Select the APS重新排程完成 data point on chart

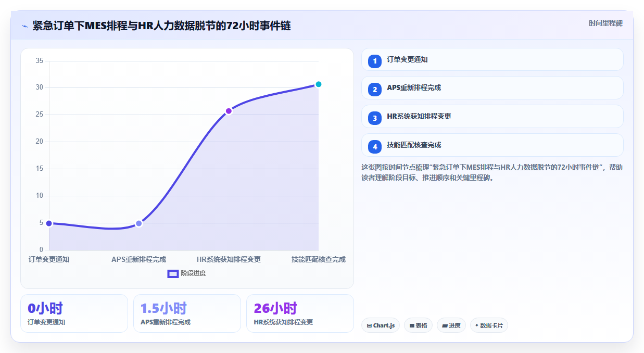138,223
